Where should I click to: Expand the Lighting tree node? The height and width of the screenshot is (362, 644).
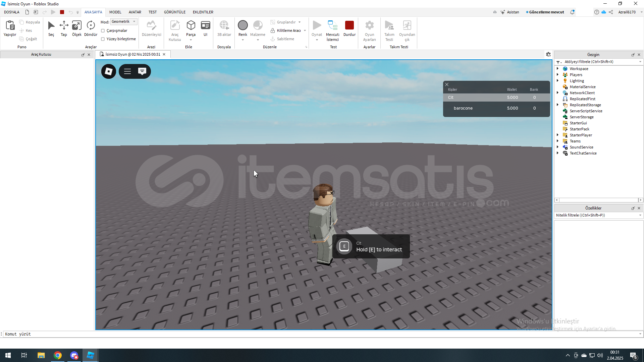(557, 81)
